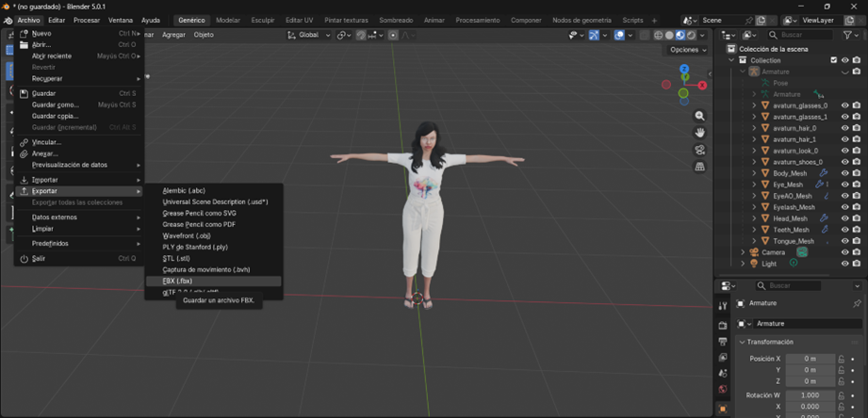Screen dimensions: 868x418
Task: Click the hand pan view icon
Action: 699,133
